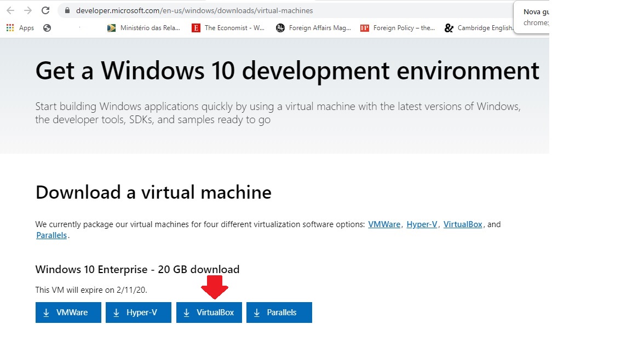The height and width of the screenshot is (353, 644).
Task: Click the 'Download a virtual machine' heading
Action: (x=153, y=192)
